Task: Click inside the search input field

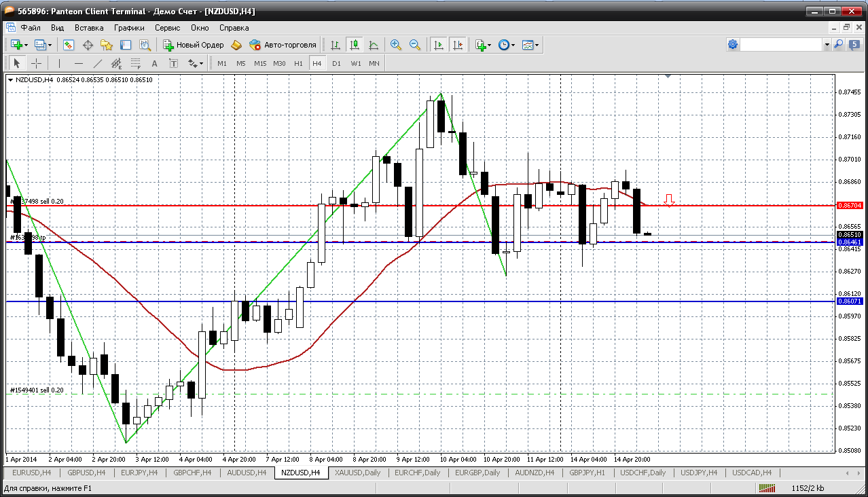Action: (782, 45)
